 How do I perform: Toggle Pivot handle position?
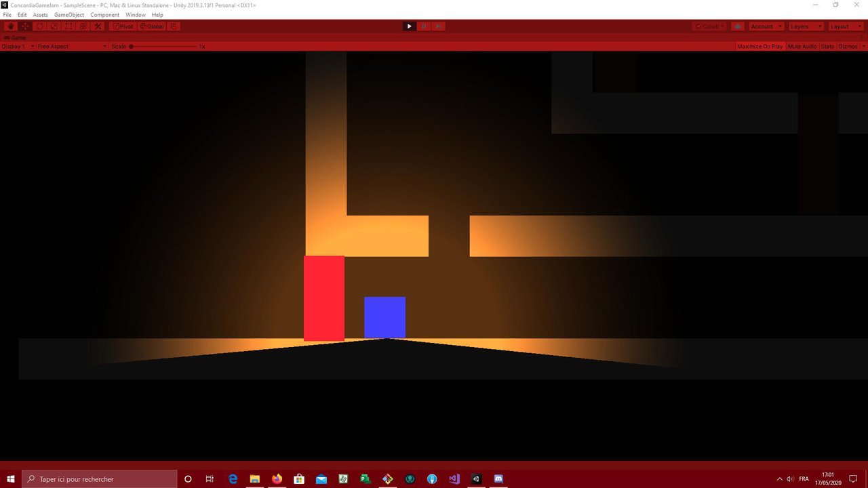pyautogui.click(x=123, y=26)
